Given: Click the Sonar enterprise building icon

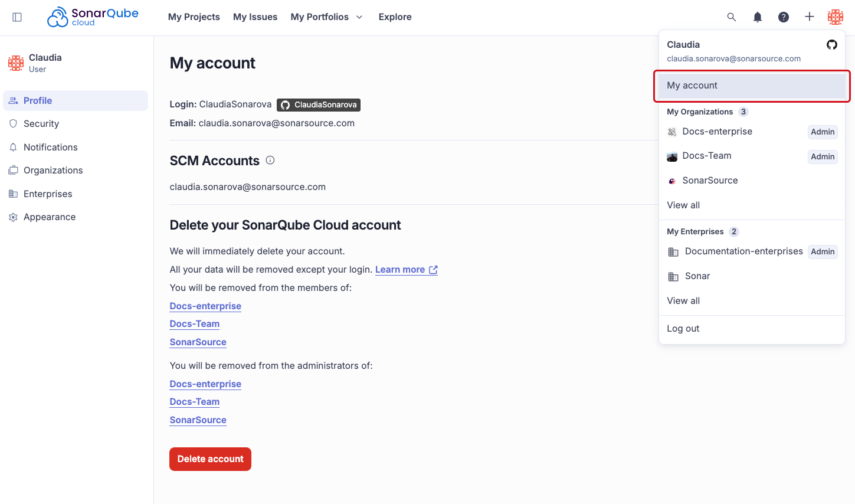Looking at the screenshot, I should 673,277.
